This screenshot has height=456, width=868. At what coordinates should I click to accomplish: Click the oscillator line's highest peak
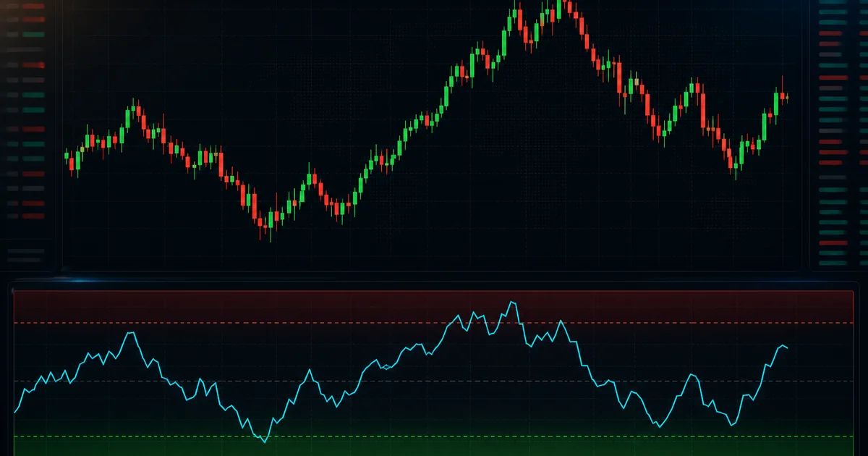click(512, 302)
